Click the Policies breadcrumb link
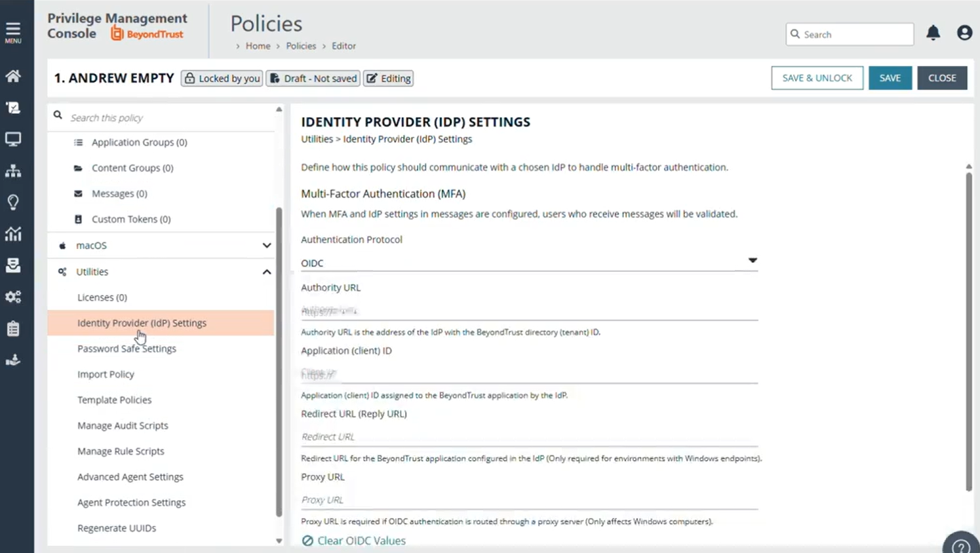This screenshot has height=553, width=980. 301,46
